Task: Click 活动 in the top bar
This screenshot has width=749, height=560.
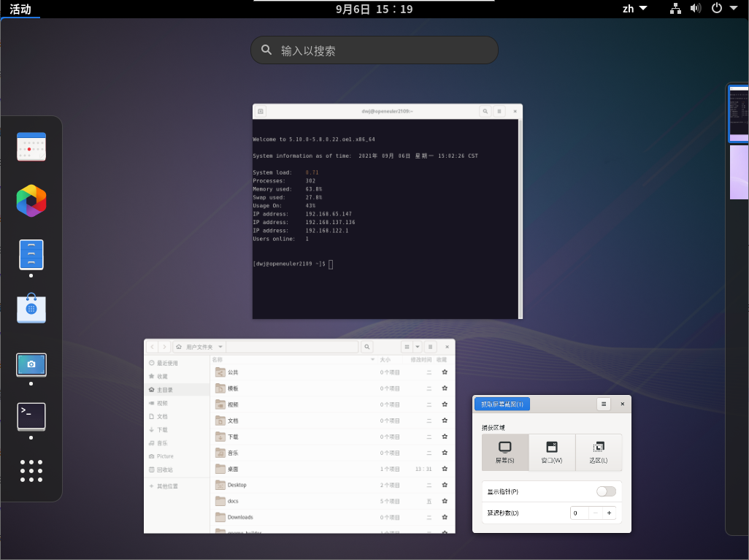Action: click(20, 9)
